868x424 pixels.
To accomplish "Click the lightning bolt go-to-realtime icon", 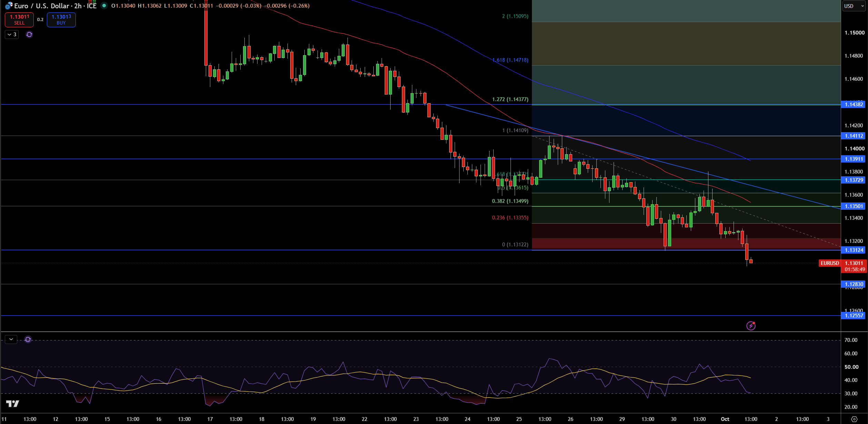I will [x=751, y=326].
